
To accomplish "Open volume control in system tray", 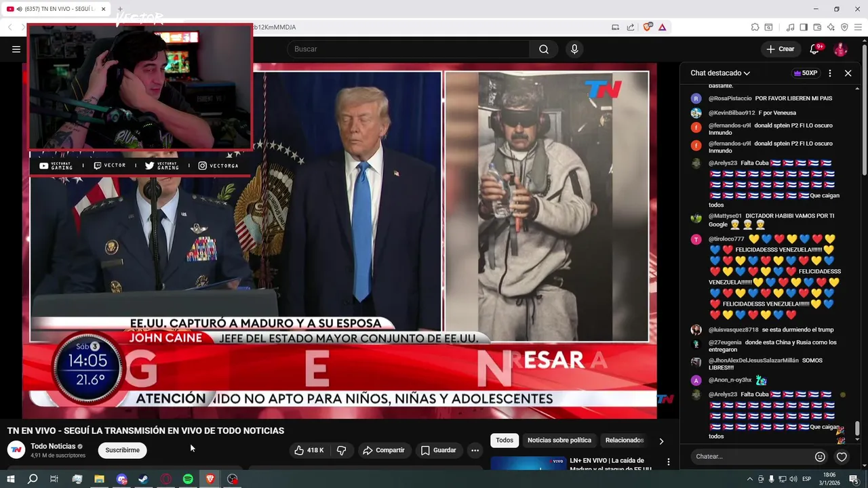I will pyautogui.click(x=793, y=479).
